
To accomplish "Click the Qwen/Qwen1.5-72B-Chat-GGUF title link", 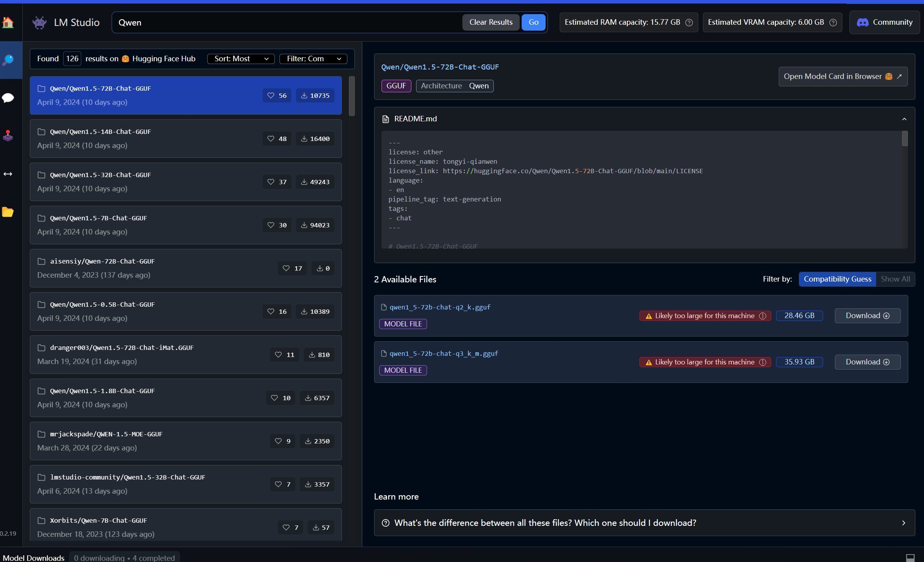I will coord(440,67).
